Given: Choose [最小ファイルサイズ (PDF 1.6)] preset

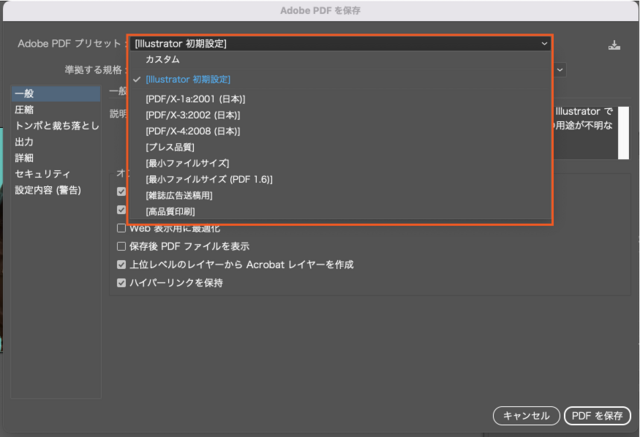Looking at the screenshot, I should click(x=209, y=180).
